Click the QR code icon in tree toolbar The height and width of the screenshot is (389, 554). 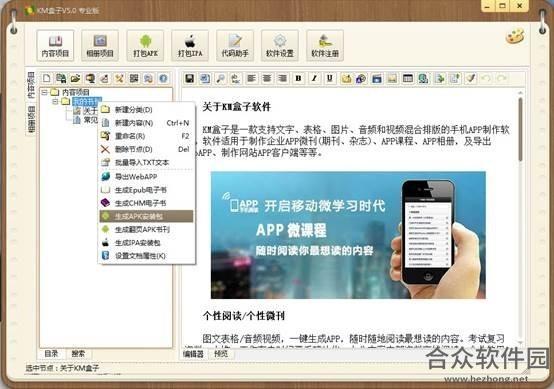click(x=134, y=78)
